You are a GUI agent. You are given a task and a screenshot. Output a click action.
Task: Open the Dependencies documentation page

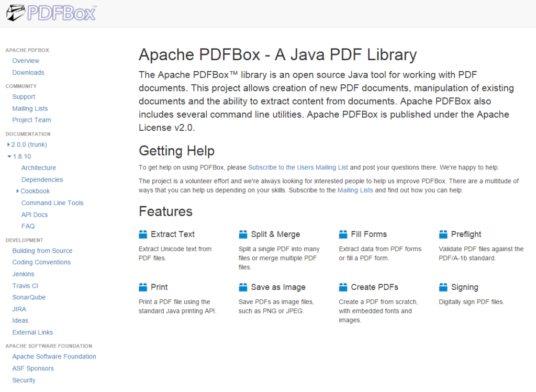[42, 180]
